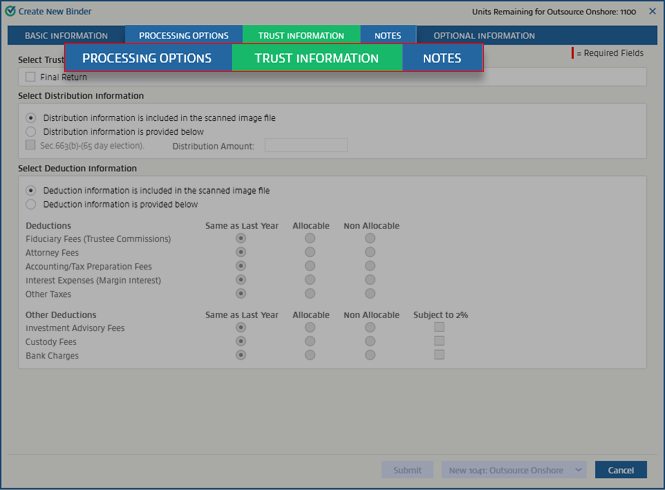This screenshot has width=665, height=490.
Task: Tick the Sec.663(b) 65 day election checkbox
Action: coord(31,145)
